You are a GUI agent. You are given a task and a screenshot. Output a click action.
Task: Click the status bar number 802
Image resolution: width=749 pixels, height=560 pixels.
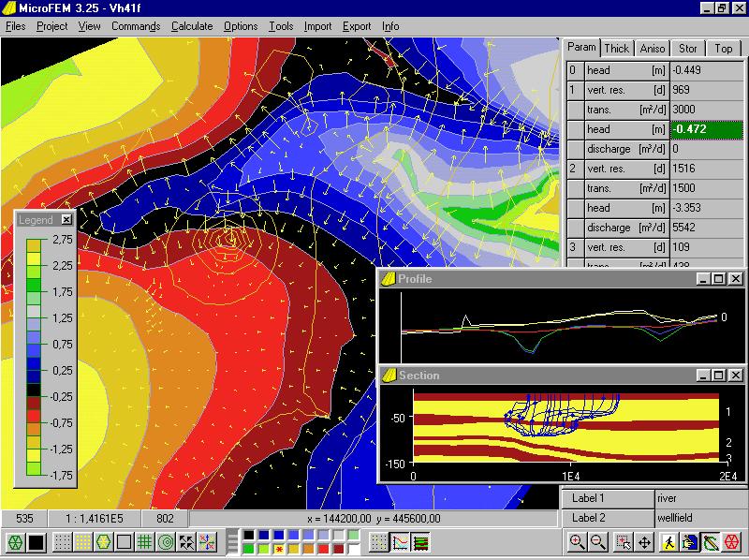click(x=165, y=519)
